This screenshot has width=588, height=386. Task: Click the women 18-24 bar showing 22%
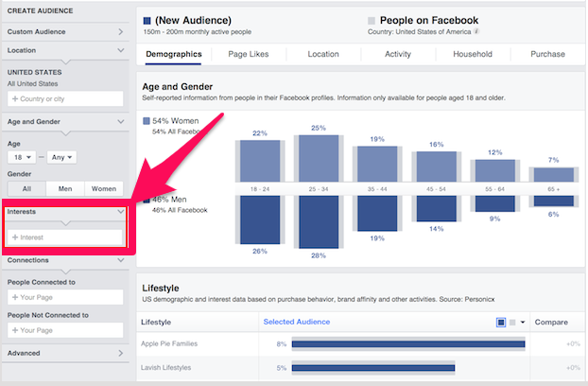pos(260,161)
